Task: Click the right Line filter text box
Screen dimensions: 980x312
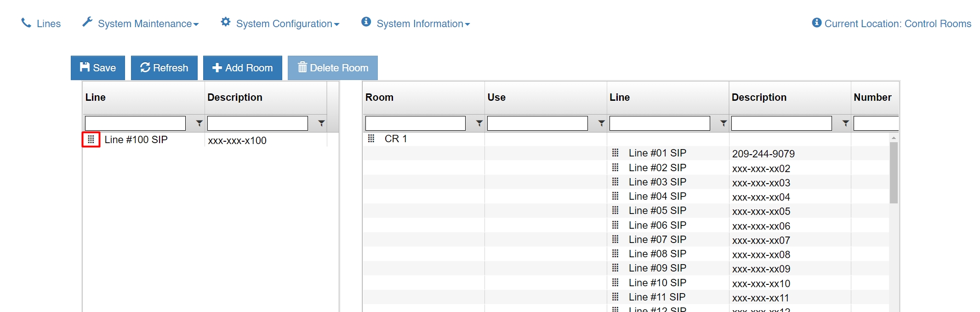Action: tap(660, 123)
